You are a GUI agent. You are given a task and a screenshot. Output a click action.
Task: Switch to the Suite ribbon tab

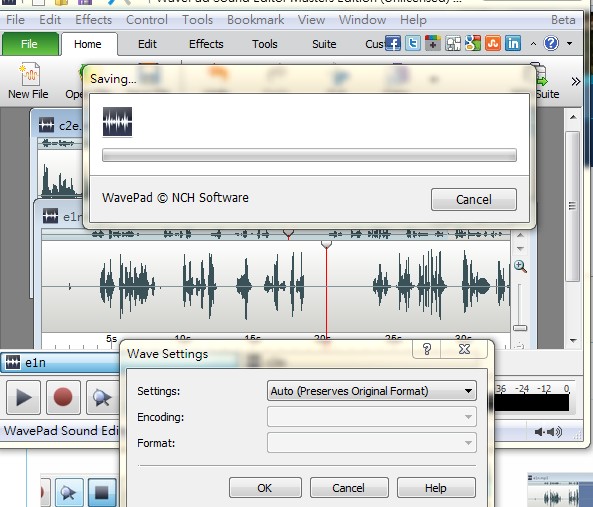pyautogui.click(x=324, y=44)
